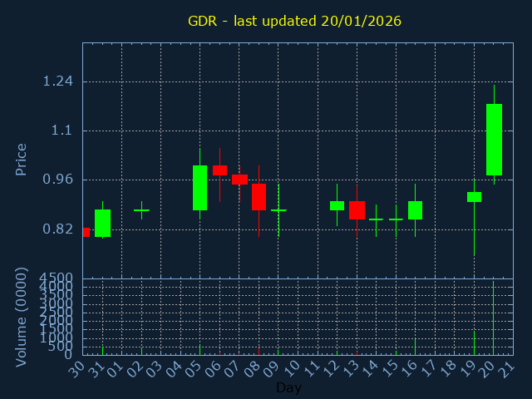Click the 0.82 price axis label
Viewport: 532px width, 399px height.
click(x=58, y=229)
